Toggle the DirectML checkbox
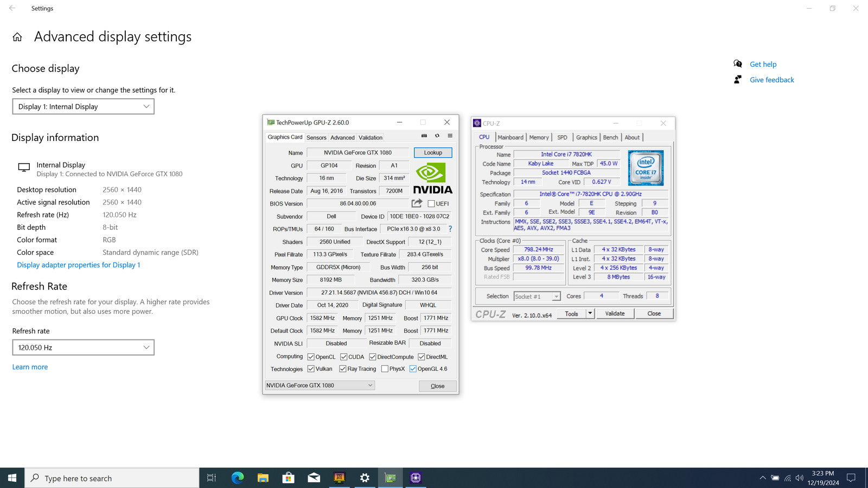Viewport: 868px width, 488px height. (422, 357)
